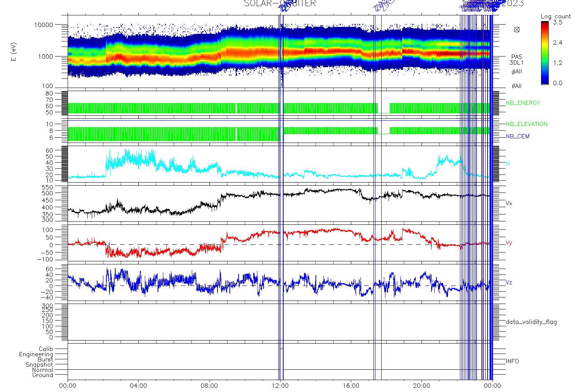Click the 'Log count' color bar title
This screenshot has width=581, height=392.
(x=556, y=17)
